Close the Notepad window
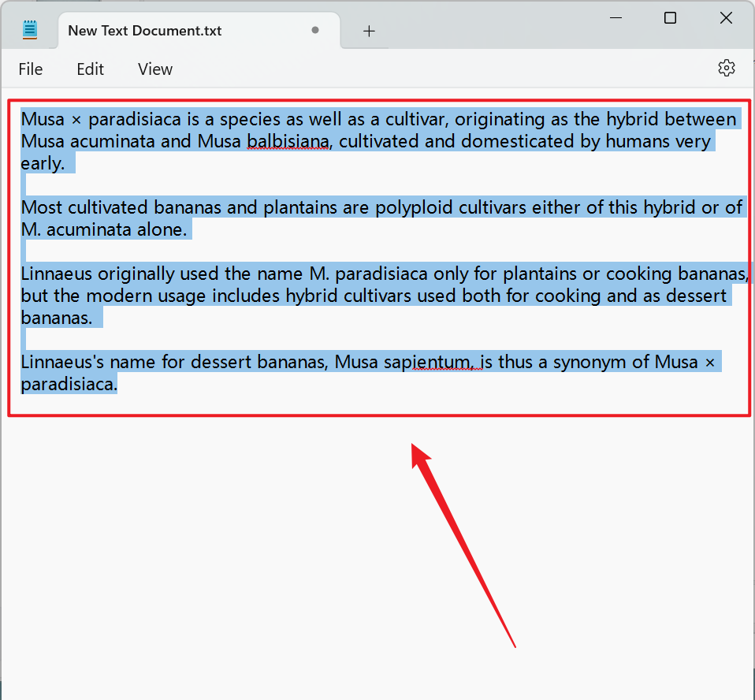Screen dimensions: 755x700 click(726, 17)
